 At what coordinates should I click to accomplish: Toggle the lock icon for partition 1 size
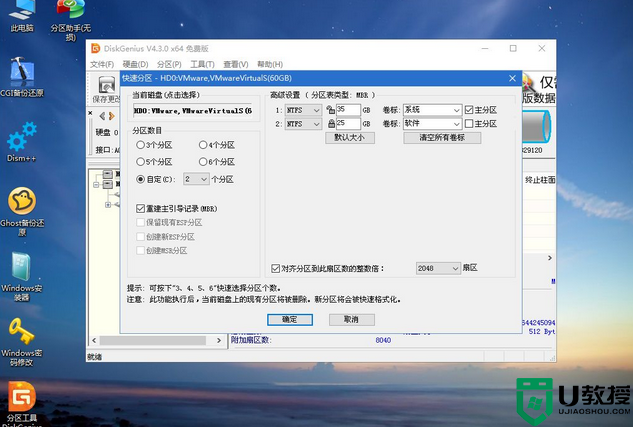tap(330, 110)
